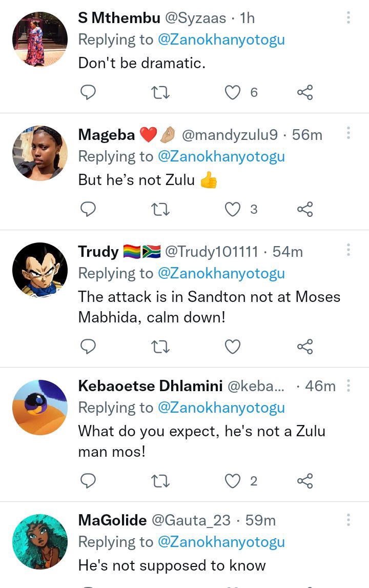Open more options for Trudy's tweet
Image resolution: width=369 pixels, height=588 pixels.
point(348,251)
